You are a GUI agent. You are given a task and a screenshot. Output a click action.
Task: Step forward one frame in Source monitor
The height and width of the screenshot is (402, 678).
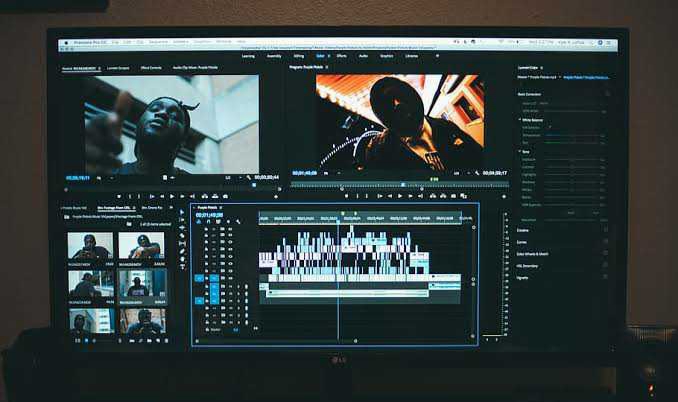pos(182,196)
